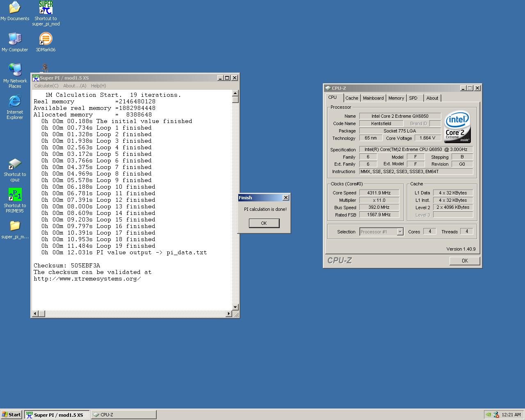
Task: Select Super PI taskbar button
Action: tap(57, 415)
